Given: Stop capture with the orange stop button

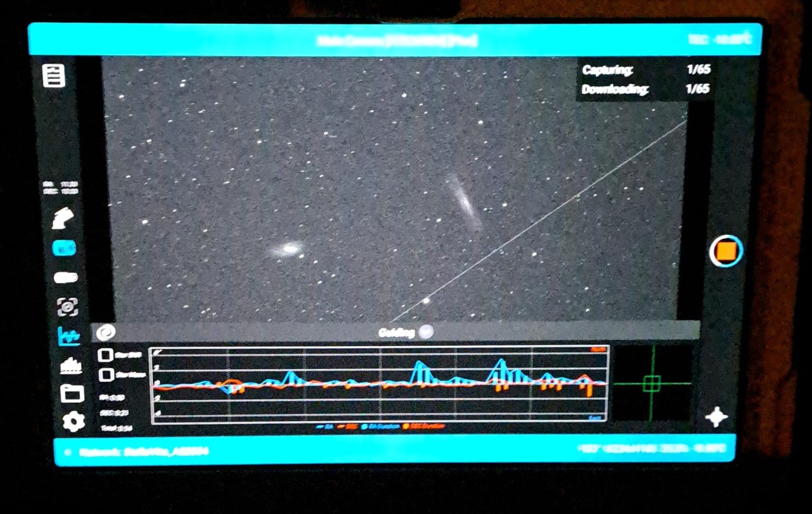Looking at the screenshot, I should tap(726, 251).
